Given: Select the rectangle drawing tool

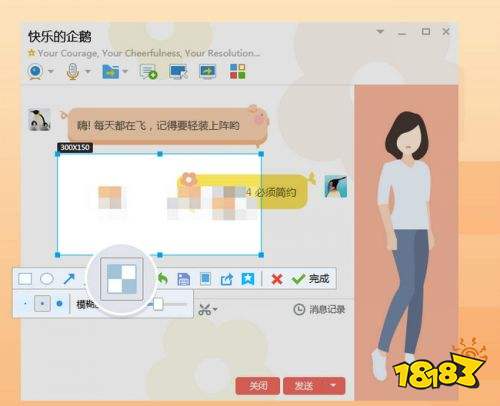Looking at the screenshot, I should (x=25, y=279).
